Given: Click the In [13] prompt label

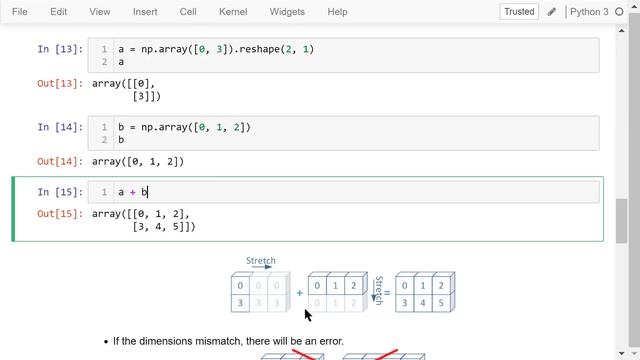Looking at the screenshot, I should (x=60, y=49).
